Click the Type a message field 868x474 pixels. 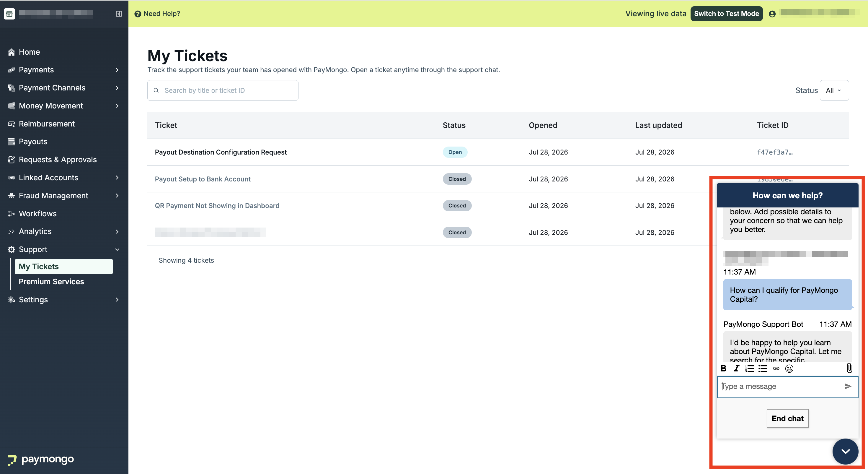coord(787,387)
